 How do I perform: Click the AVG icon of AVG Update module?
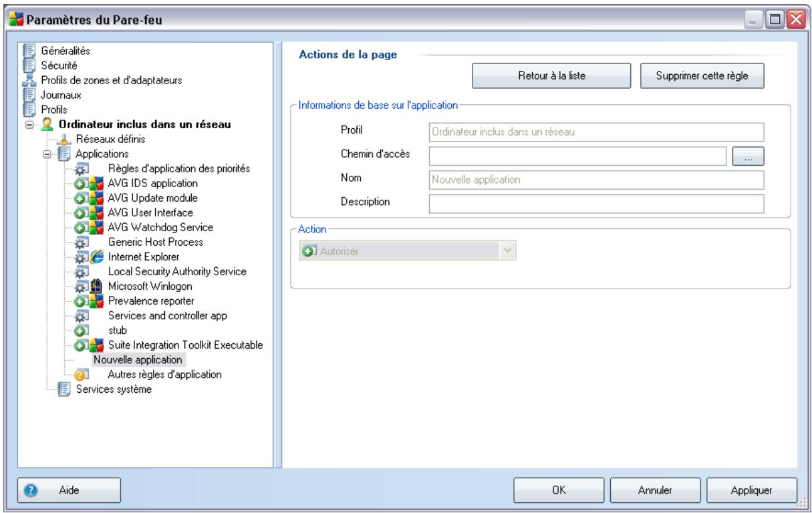(97, 198)
